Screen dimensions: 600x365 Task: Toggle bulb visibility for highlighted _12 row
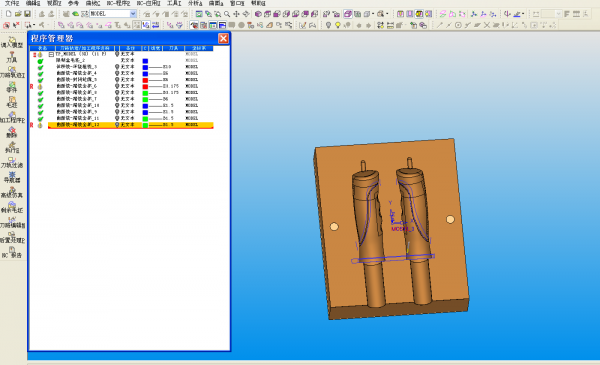(x=117, y=125)
